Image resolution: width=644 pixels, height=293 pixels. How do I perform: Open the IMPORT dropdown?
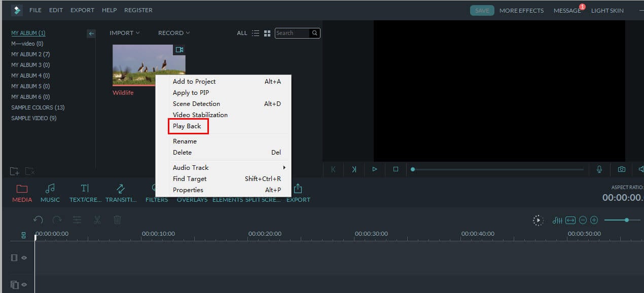point(125,33)
